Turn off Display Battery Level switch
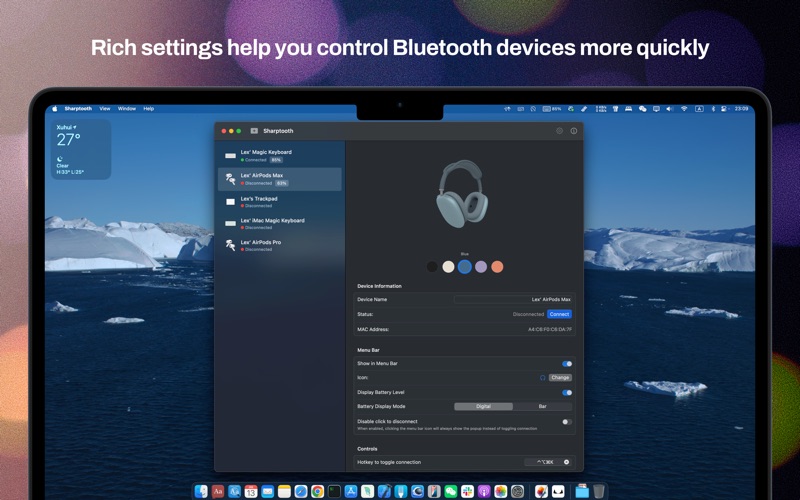This screenshot has height=500, width=800. (x=567, y=392)
